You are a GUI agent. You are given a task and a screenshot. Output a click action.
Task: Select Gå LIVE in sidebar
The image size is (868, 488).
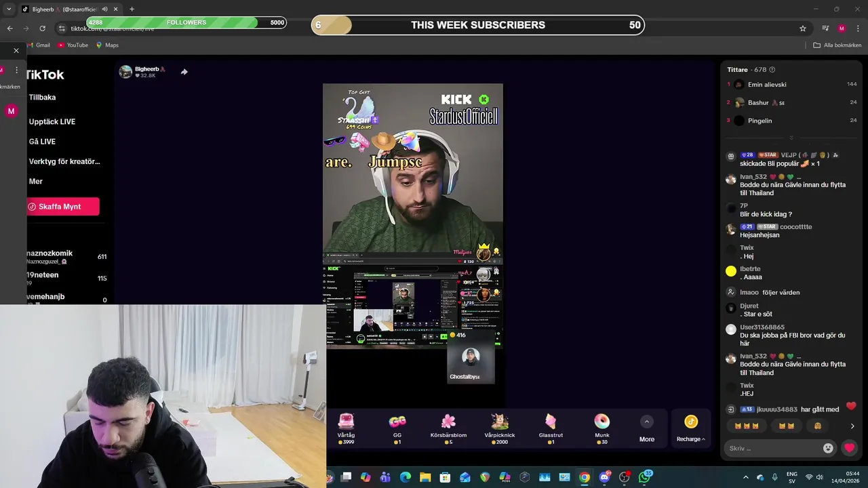42,142
